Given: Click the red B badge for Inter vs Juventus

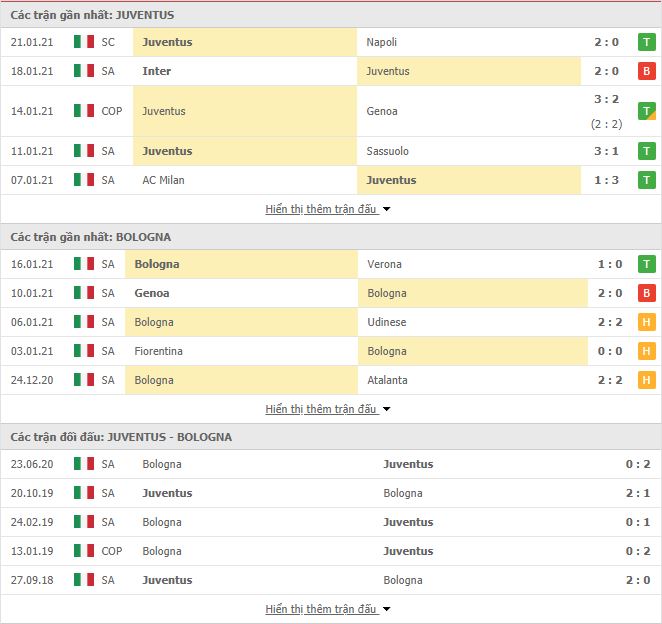Looking at the screenshot, I should [x=646, y=71].
